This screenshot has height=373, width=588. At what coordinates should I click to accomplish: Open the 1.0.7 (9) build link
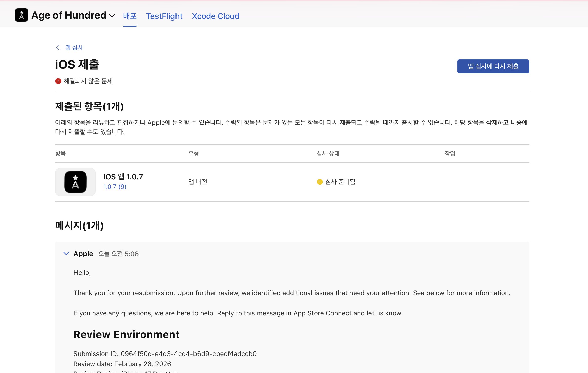(115, 187)
